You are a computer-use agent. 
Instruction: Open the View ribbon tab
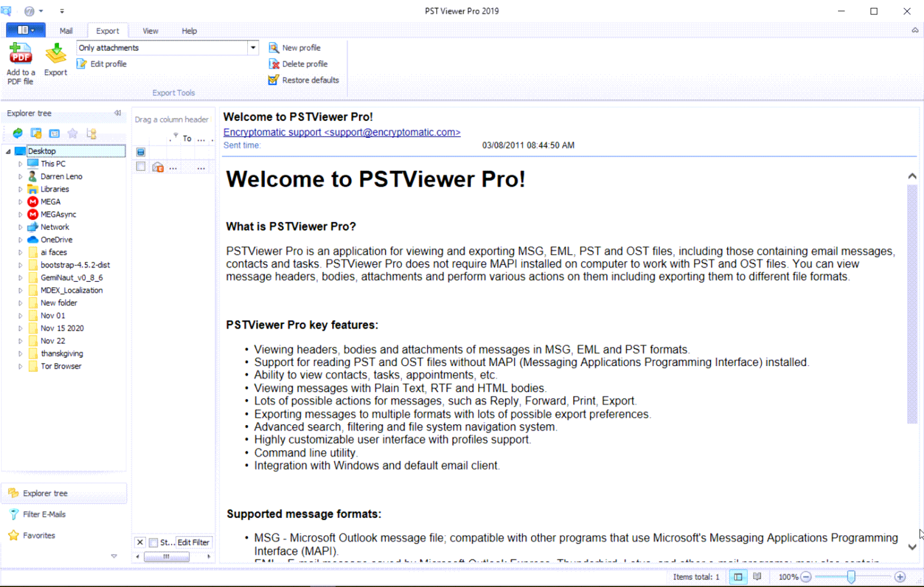150,31
